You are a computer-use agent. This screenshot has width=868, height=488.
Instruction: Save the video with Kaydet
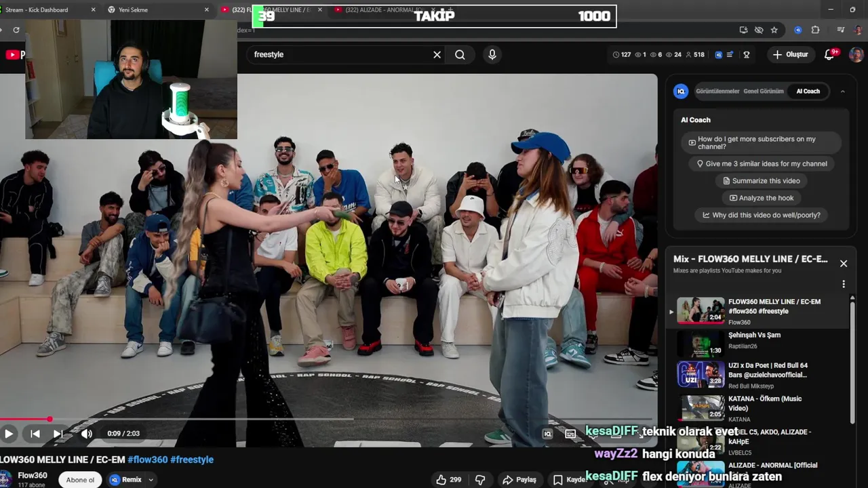568,480
